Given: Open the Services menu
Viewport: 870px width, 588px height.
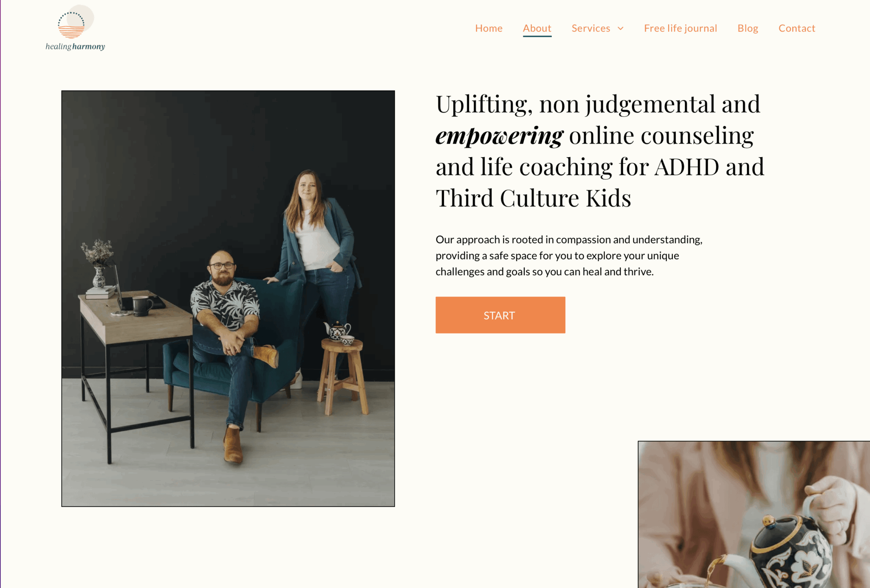Looking at the screenshot, I should pyautogui.click(x=590, y=28).
